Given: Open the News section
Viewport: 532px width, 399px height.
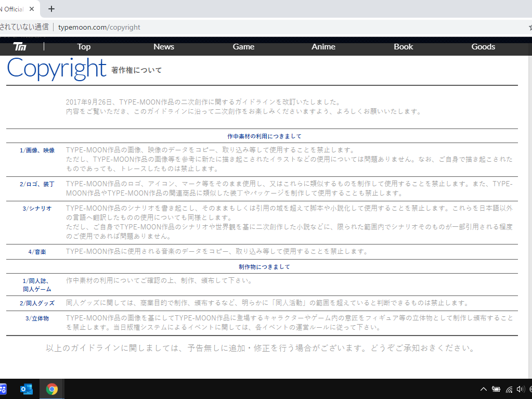Looking at the screenshot, I should point(164,47).
